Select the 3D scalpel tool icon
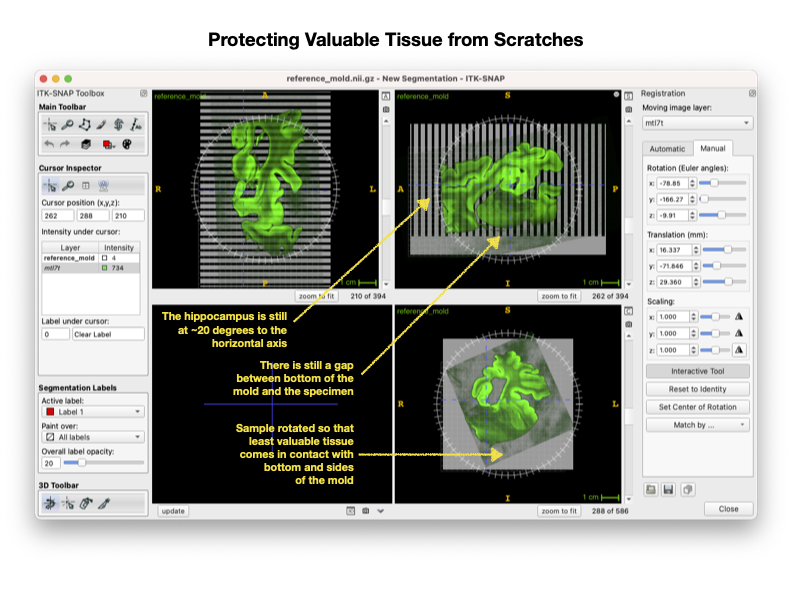The width and height of the screenshot is (792, 612). [x=104, y=503]
